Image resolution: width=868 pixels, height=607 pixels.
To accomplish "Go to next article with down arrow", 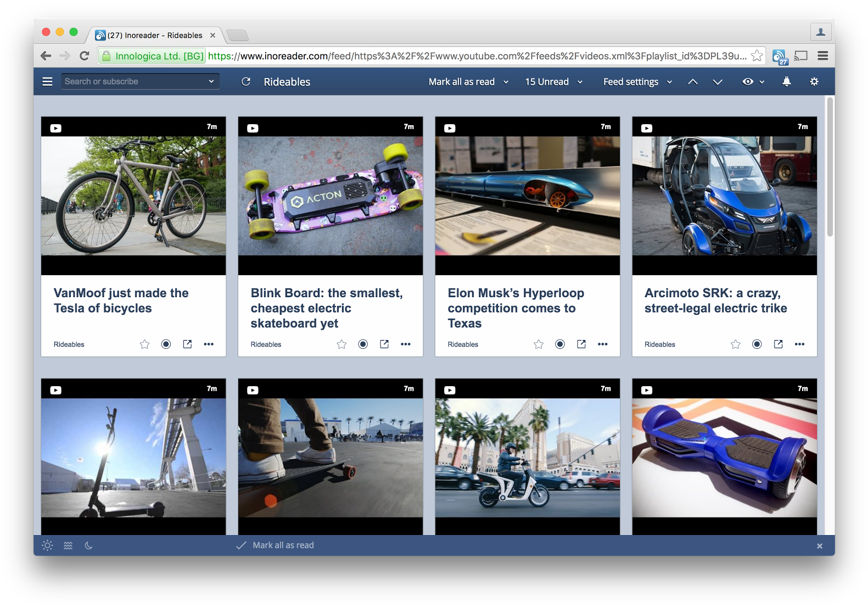I will [718, 81].
